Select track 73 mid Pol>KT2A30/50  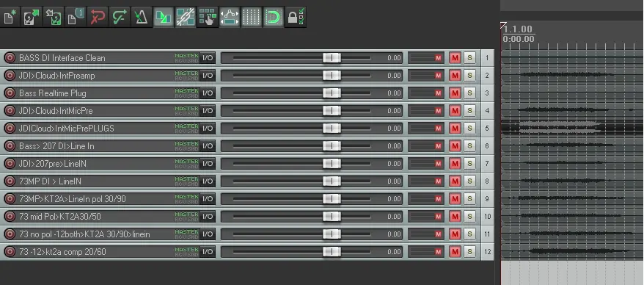[x=60, y=217]
